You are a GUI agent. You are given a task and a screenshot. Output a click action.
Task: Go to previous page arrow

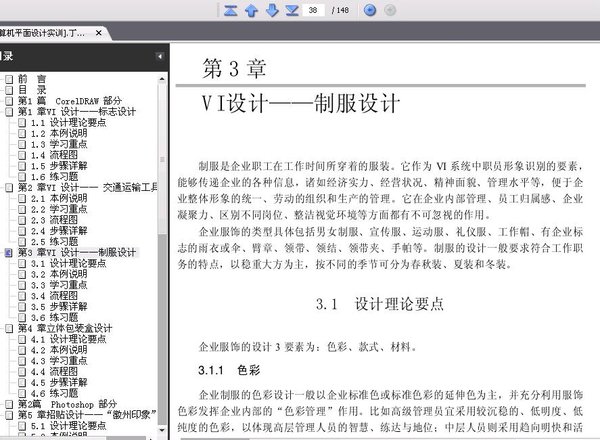coord(251,10)
